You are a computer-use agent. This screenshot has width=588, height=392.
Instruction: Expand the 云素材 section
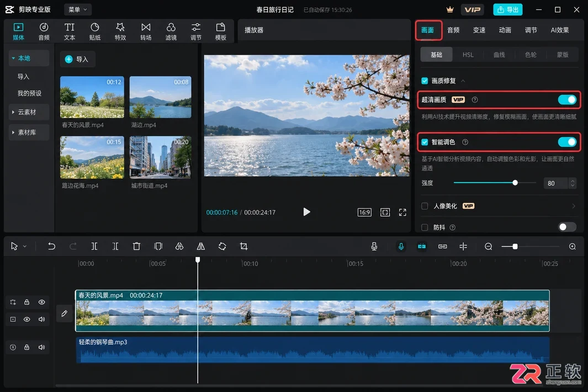[x=13, y=112]
